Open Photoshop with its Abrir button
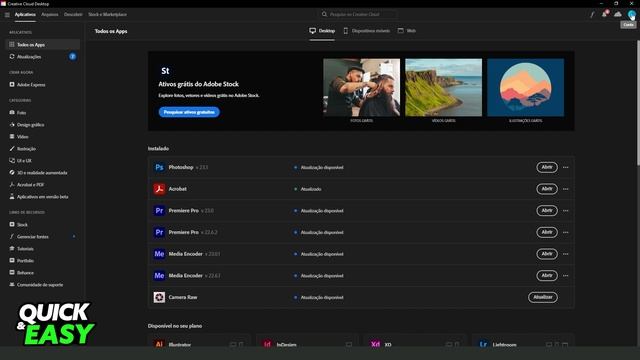Screen dimensions: 640x360 point(547,167)
